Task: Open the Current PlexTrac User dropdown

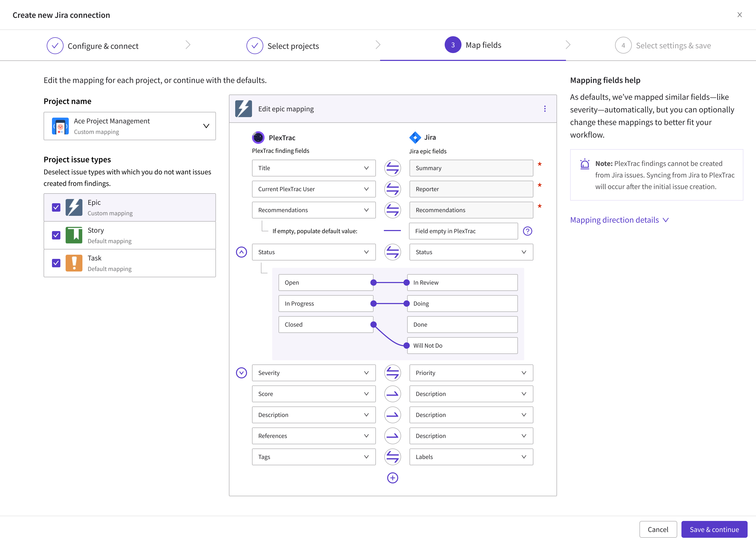Action: click(314, 189)
